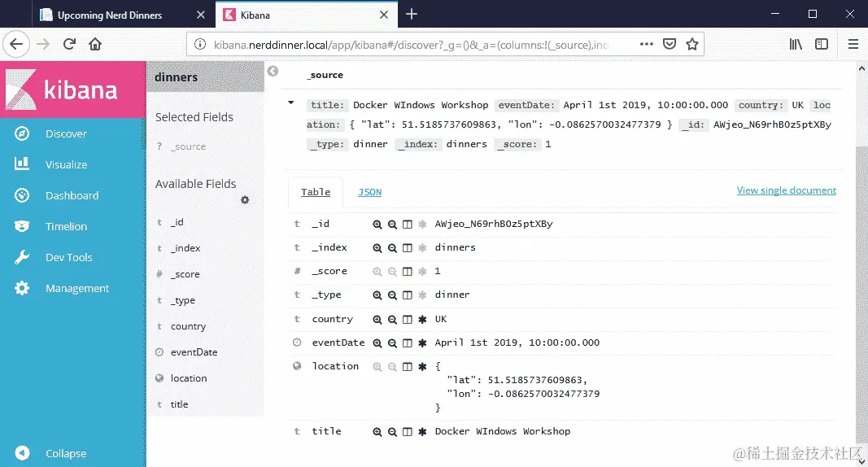
Task: Filter out value on _index row
Action: [x=392, y=248]
